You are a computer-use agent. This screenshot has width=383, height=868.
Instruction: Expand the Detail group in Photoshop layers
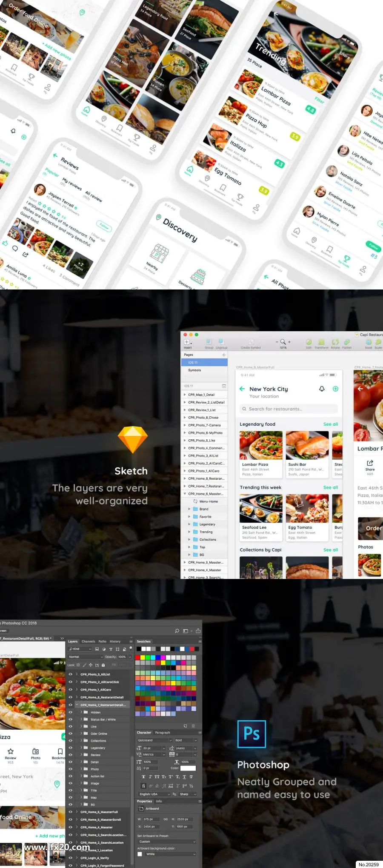click(81, 762)
